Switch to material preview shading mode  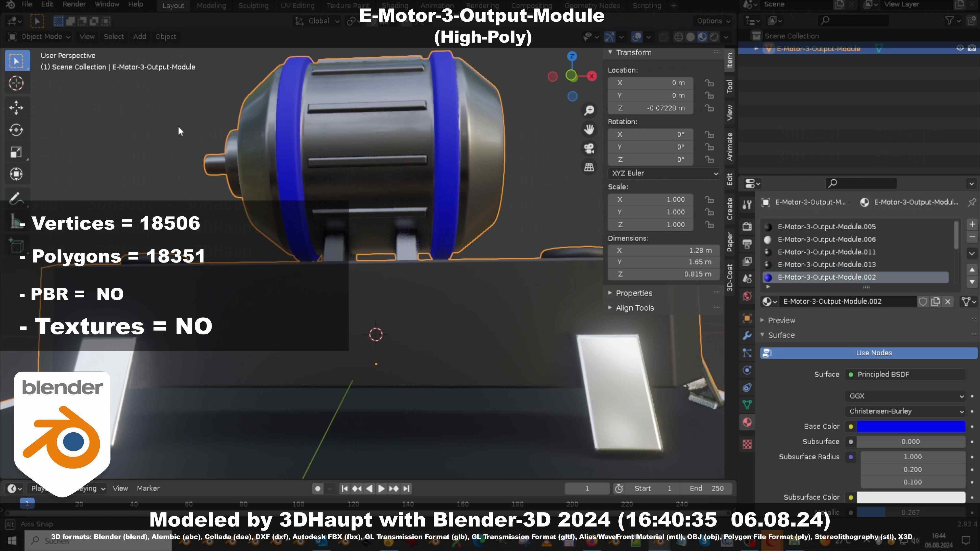pyautogui.click(x=702, y=37)
